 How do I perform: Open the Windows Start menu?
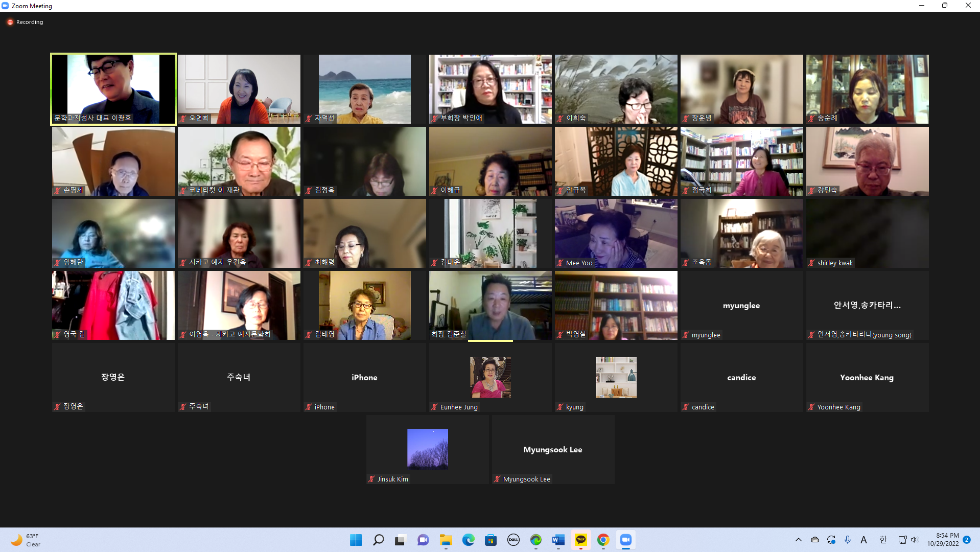(356, 540)
